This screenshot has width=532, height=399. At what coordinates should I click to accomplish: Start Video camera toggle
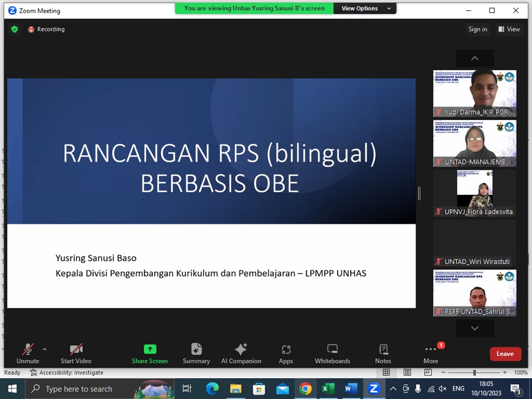pos(76,353)
